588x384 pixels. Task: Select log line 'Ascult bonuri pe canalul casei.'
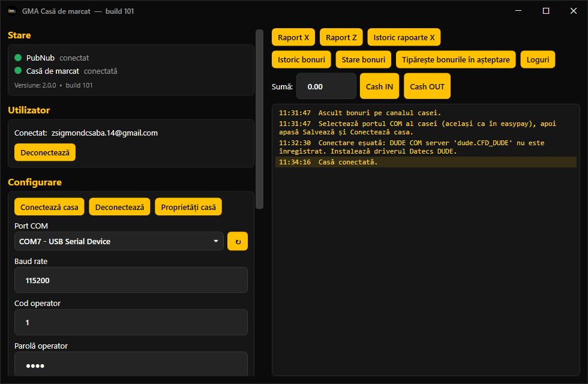coord(425,113)
